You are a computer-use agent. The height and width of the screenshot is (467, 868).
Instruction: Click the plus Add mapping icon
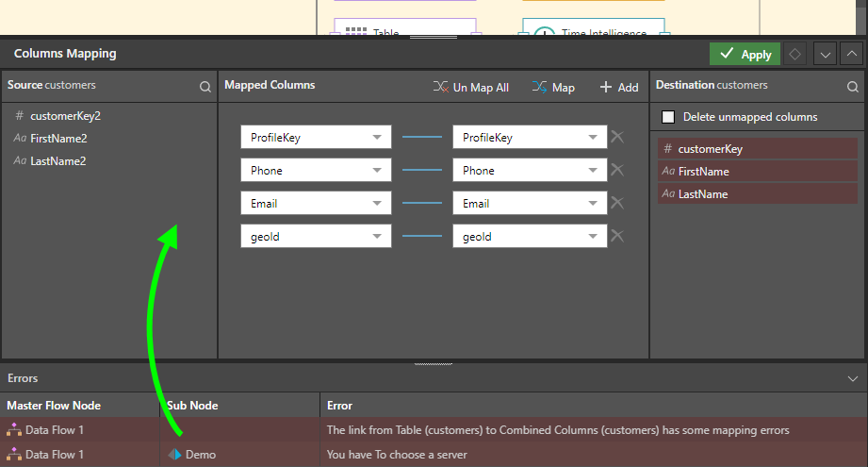(606, 87)
